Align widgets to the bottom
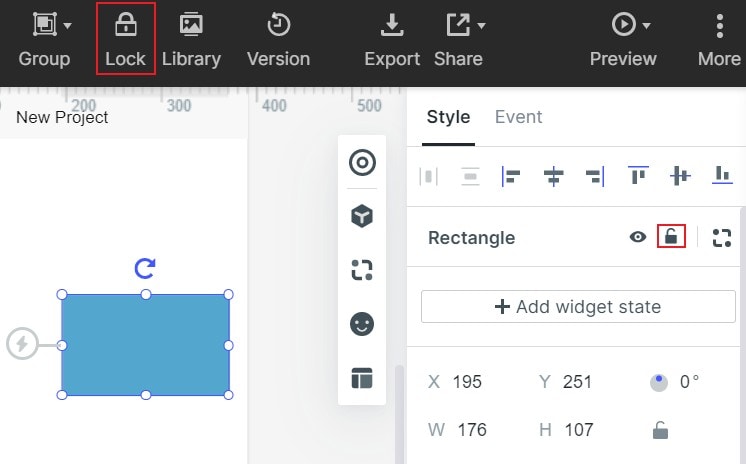Screen dimensions: 746x464 pyautogui.click(x=722, y=175)
